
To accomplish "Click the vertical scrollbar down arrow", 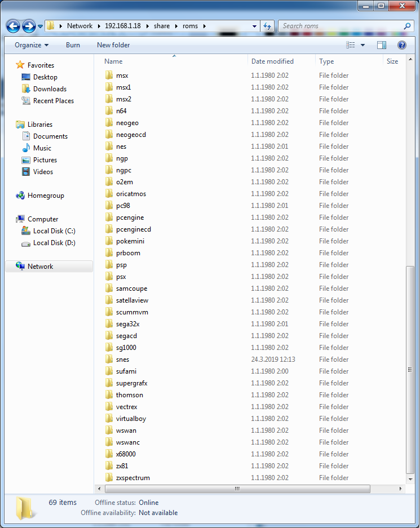I will (x=410, y=479).
